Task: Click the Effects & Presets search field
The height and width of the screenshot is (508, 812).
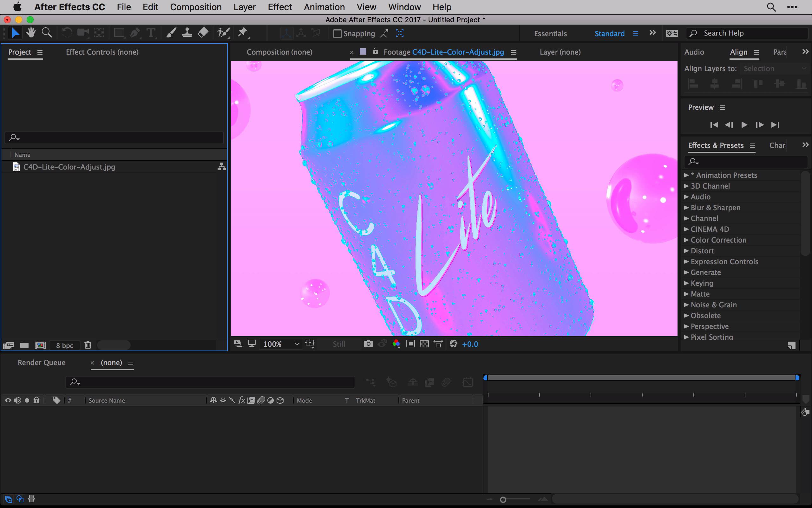Action: coord(746,162)
